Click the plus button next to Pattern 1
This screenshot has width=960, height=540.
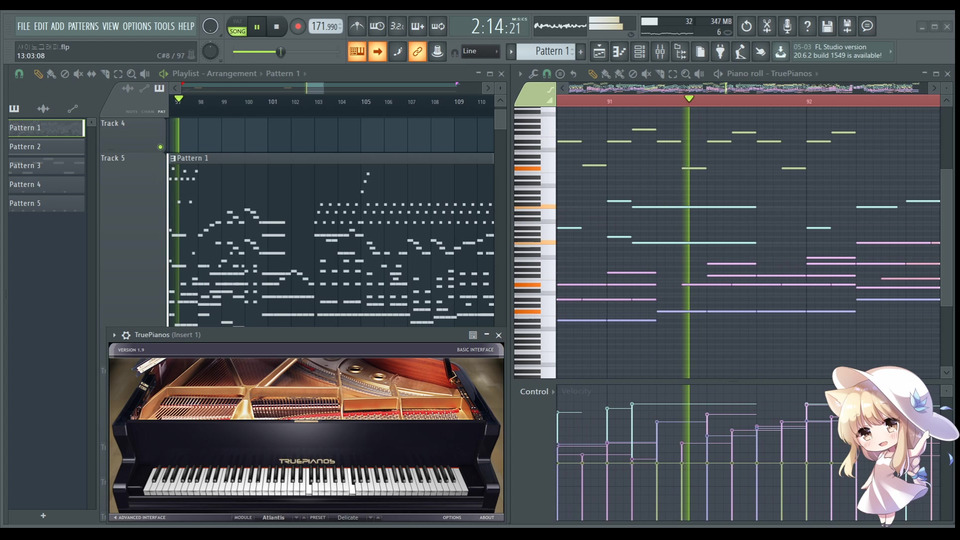coord(581,51)
